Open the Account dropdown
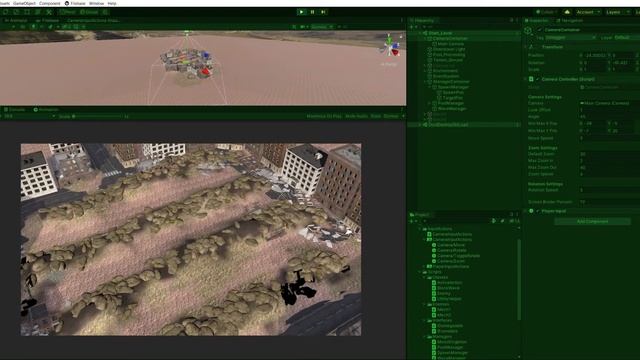Image resolution: width=640 pixels, height=360 pixels. pos(588,12)
